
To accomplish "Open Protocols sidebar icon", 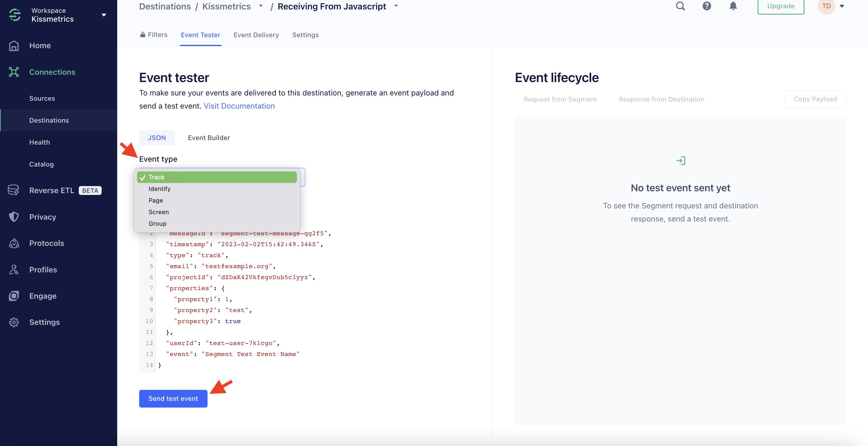I will click(x=14, y=243).
